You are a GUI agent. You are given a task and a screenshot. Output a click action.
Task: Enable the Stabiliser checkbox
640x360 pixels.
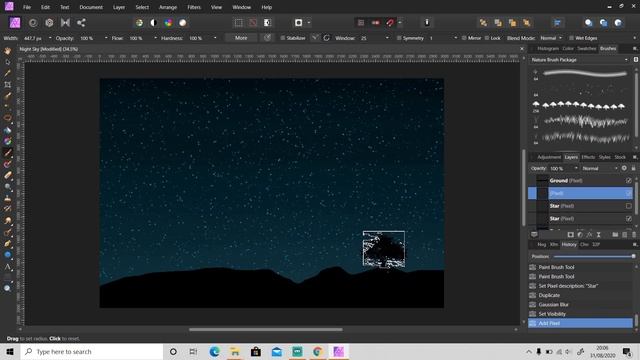pos(282,38)
